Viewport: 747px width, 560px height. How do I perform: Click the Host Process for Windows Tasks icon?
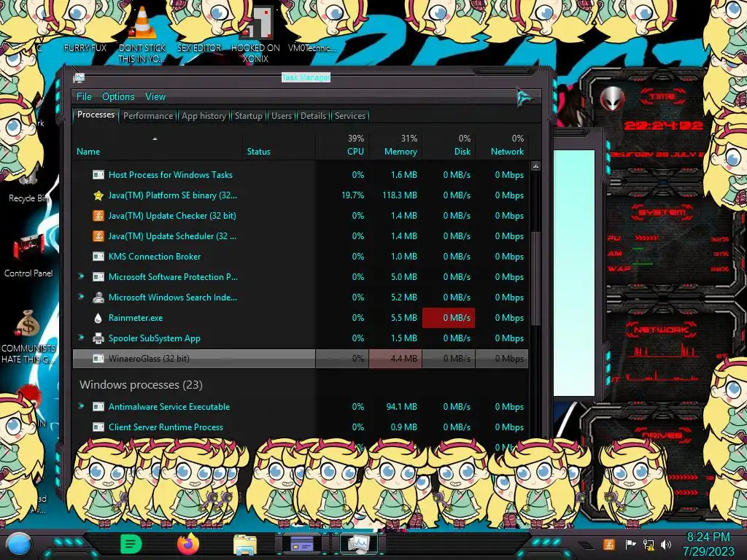coord(98,175)
